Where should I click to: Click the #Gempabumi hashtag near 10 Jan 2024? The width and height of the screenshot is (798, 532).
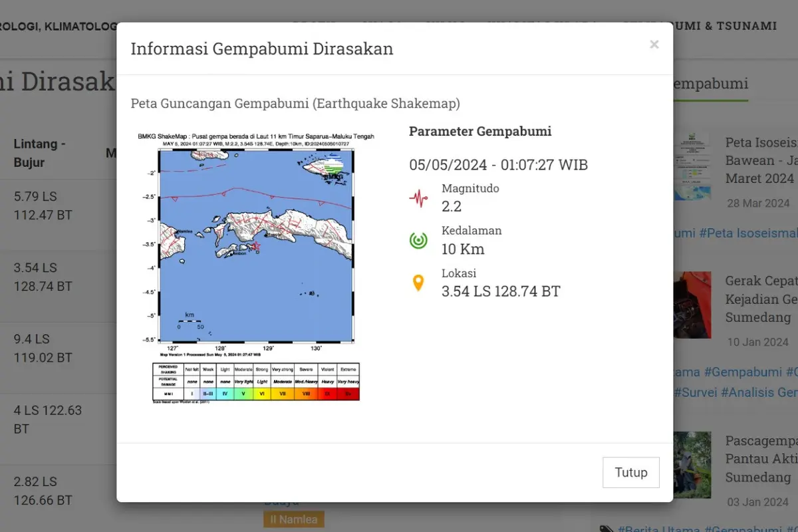pyautogui.click(x=743, y=372)
